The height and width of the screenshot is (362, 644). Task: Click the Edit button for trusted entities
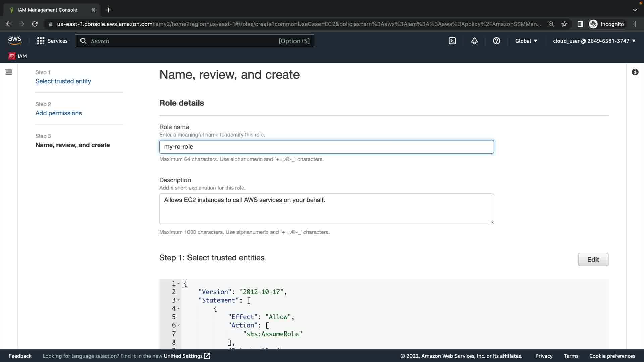point(593,260)
